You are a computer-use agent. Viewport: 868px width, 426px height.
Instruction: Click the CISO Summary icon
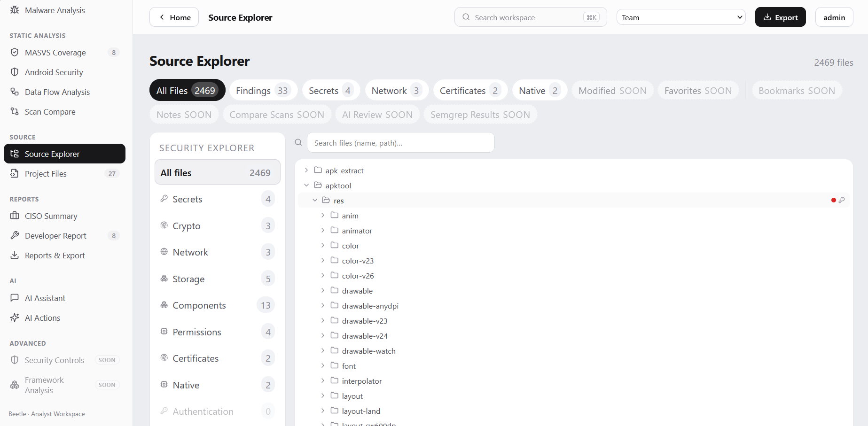pyautogui.click(x=15, y=216)
